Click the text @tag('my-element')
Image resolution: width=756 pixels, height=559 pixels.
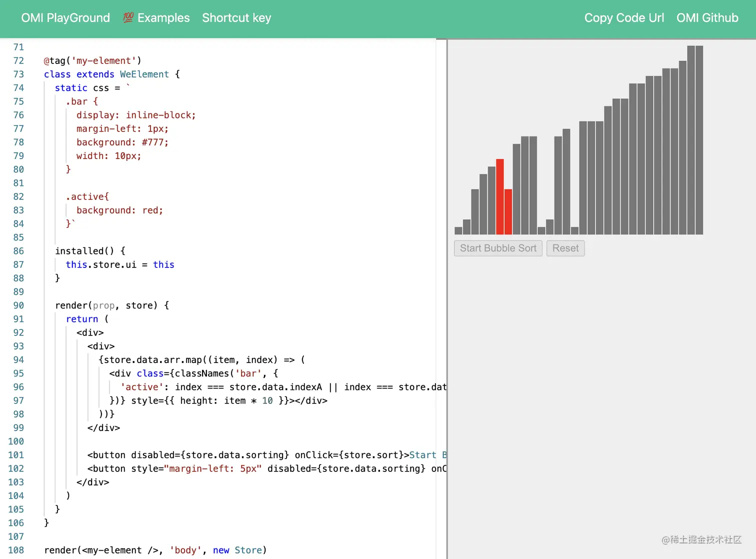tap(92, 60)
